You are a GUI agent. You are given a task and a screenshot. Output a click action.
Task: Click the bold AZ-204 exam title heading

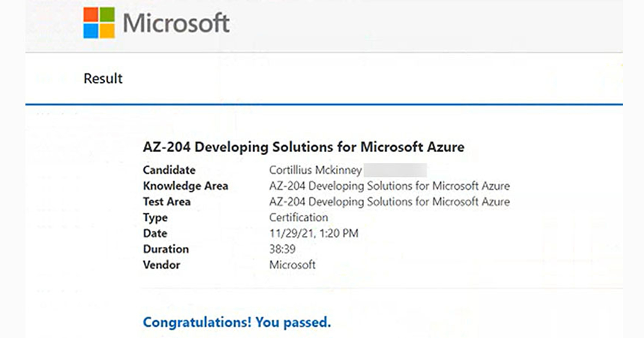304,147
